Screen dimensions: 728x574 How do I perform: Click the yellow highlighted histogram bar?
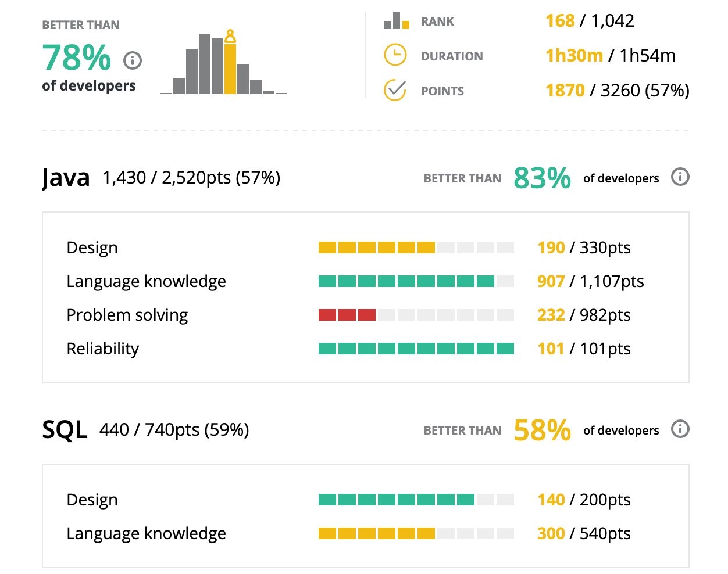pyautogui.click(x=230, y=69)
